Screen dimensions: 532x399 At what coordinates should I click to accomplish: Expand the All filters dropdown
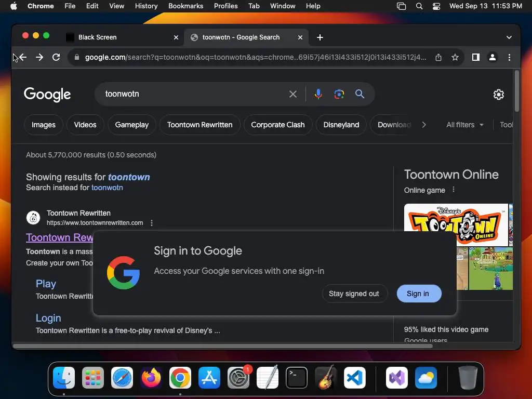(465, 125)
